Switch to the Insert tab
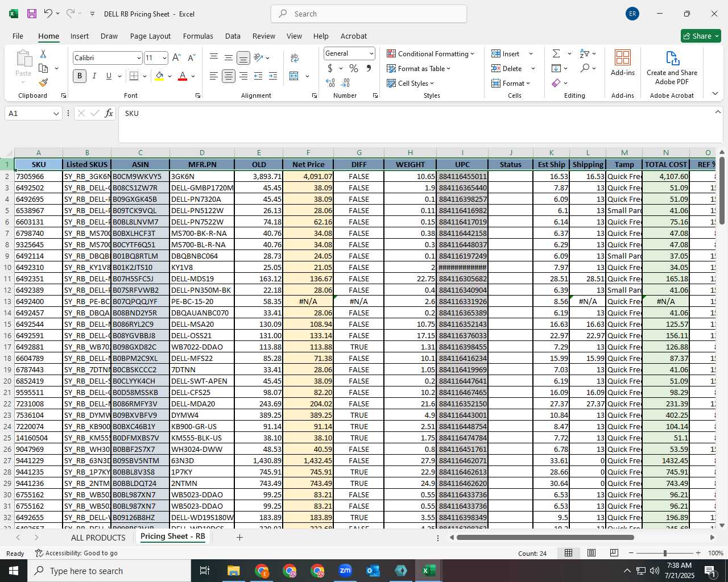Viewport: 728px width, 582px height. pos(80,36)
